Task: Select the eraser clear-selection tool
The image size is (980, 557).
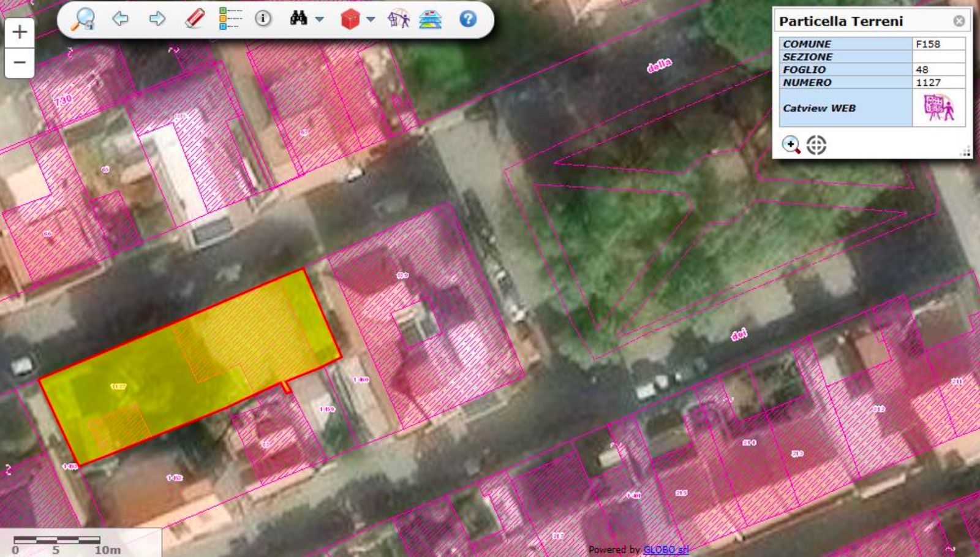Action: tap(195, 19)
